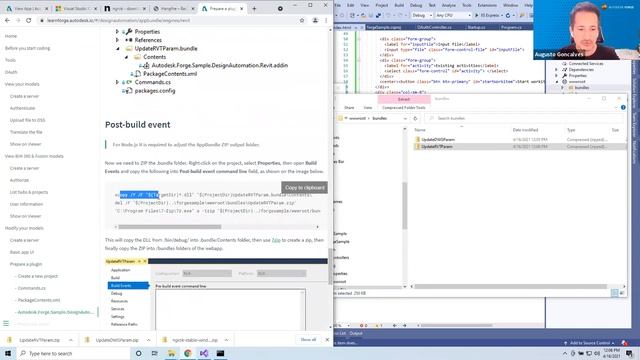Open the Visual Studio Project menu

pos(382,5)
